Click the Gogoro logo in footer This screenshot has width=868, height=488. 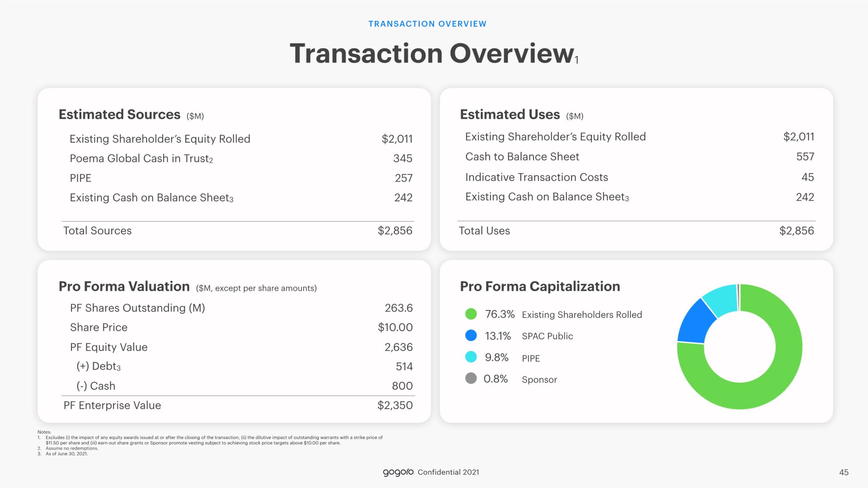(x=398, y=472)
